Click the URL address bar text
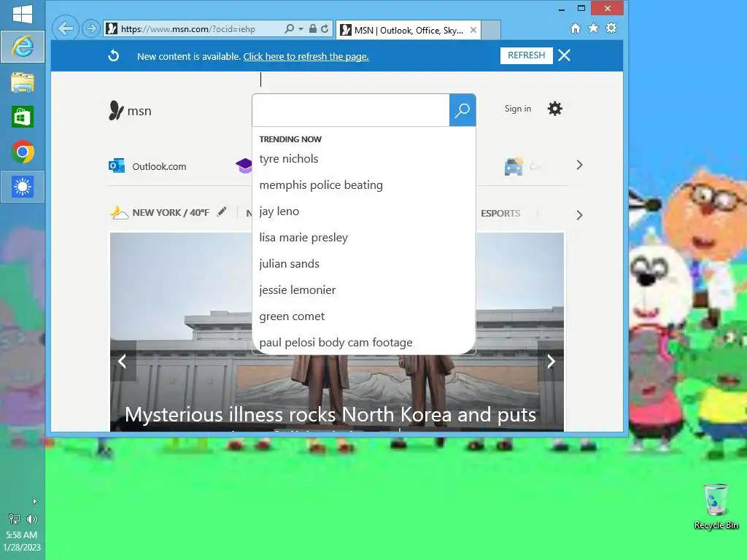 (x=187, y=29)
